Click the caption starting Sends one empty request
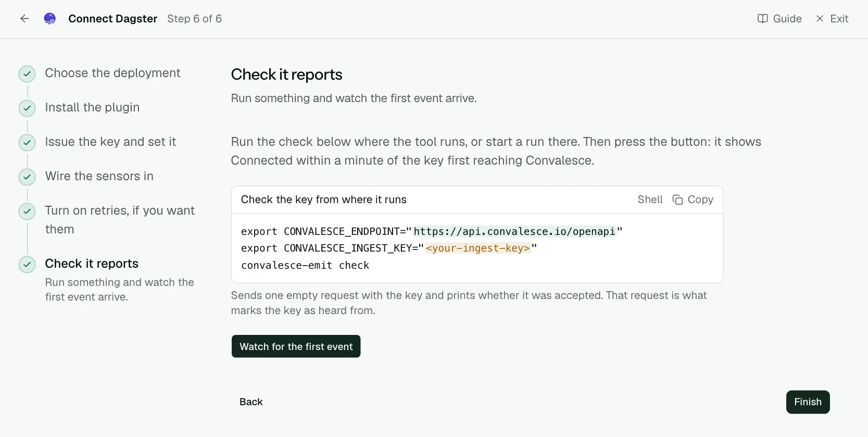868x437 pixels. click(x=469, y=303)
